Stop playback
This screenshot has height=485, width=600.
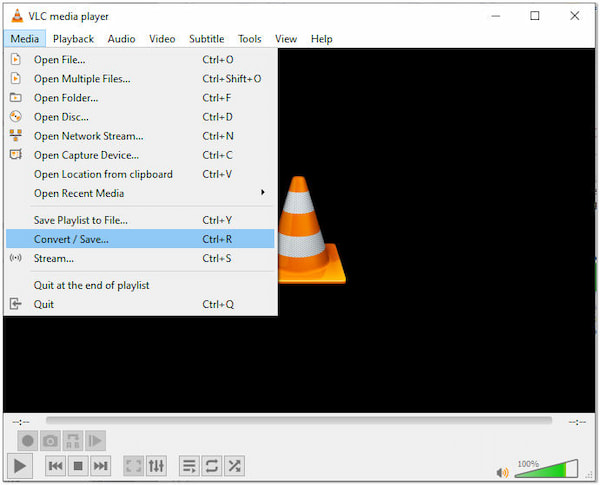78,466
